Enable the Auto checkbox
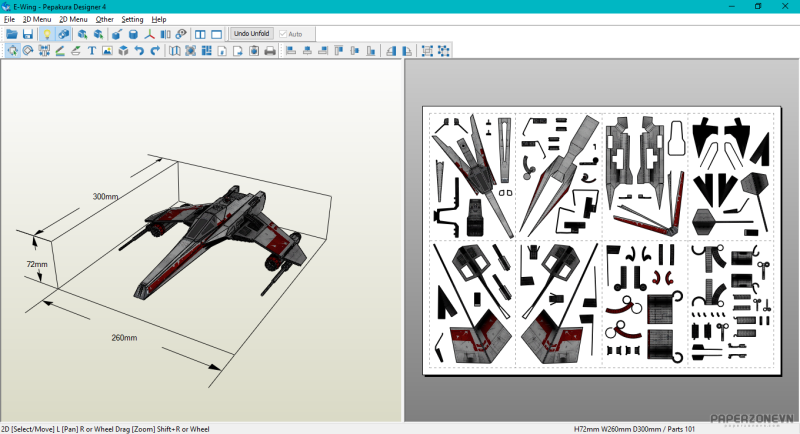Viewport: 800px width, 434px height. [x=284, y=34]
